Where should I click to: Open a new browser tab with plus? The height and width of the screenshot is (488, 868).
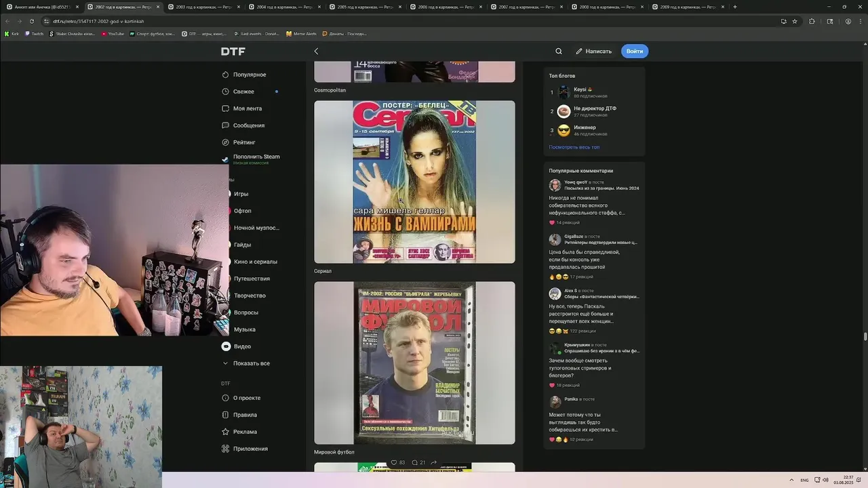point(734,7)
